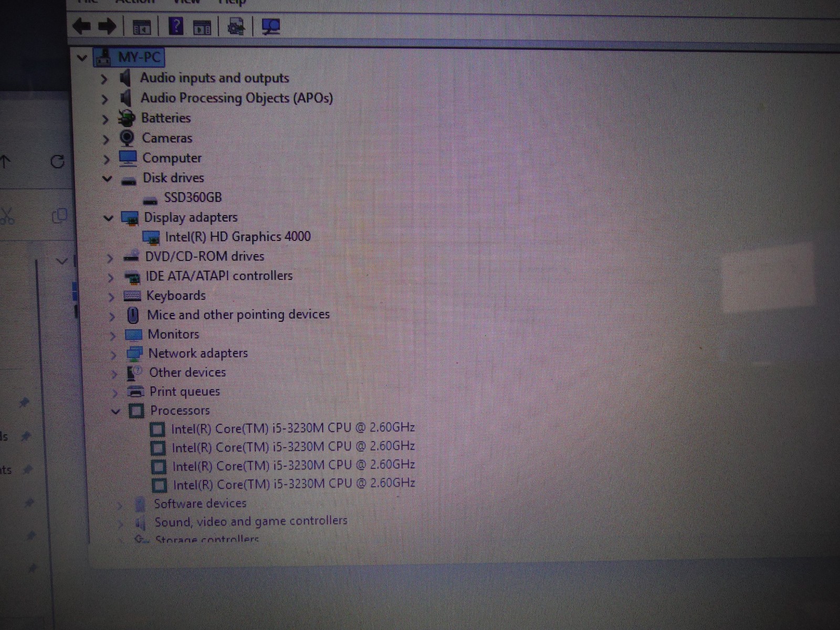Click the Show/Hide Console Tree toolbar icon

click(x=141, y=27)
